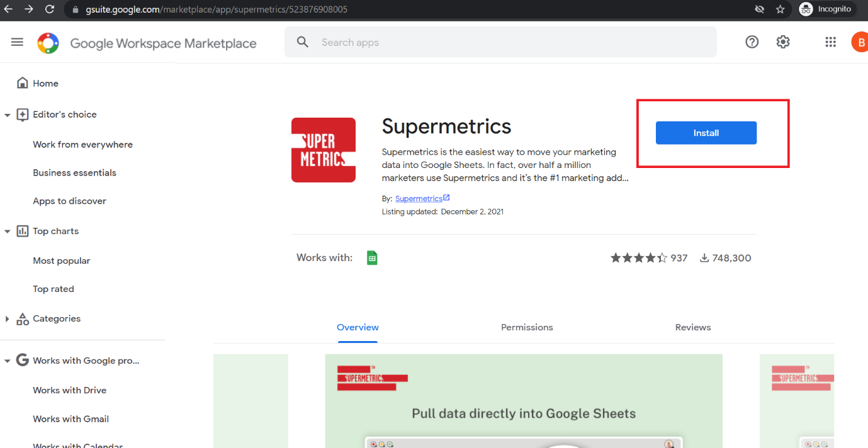Click the Incognito profile indicator

pyautogui.click(x=826, y=9)
